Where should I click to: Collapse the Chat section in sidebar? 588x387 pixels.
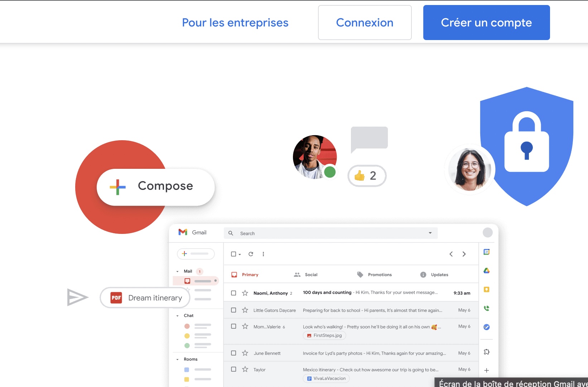pos(177,316)
